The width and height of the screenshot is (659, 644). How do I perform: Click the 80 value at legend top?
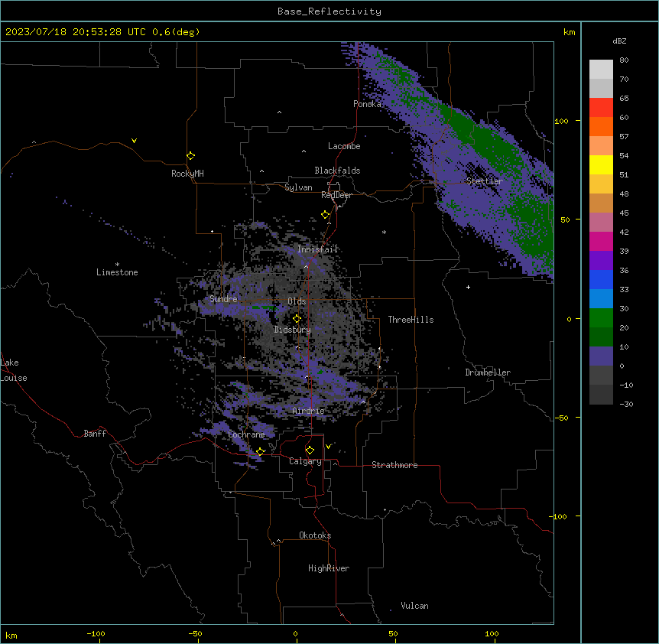(624, 60)
